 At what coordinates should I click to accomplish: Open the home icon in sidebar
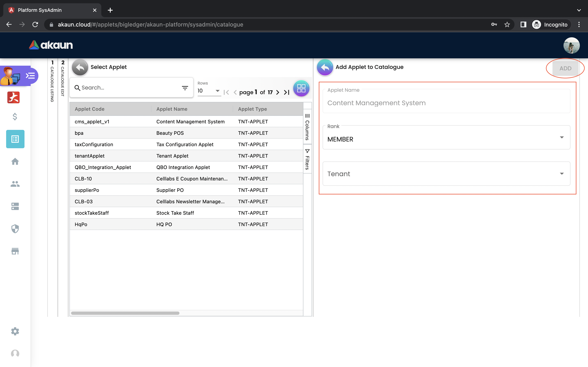point(15,161)
